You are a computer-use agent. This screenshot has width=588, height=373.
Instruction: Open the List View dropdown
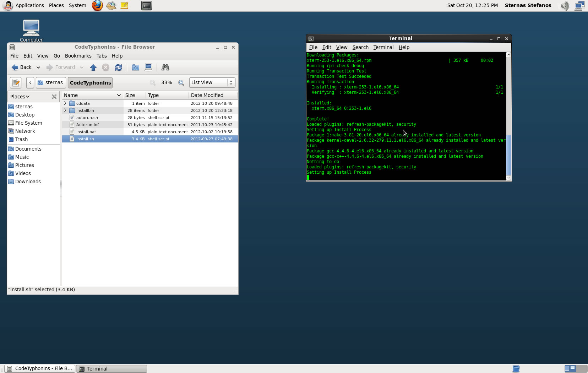pyautogui.click(x=212, y=83)
